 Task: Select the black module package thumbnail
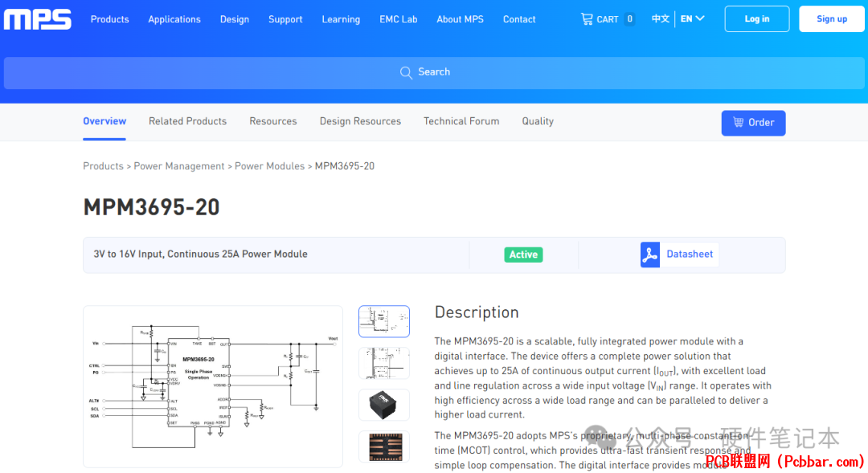(x=384, y=405)
